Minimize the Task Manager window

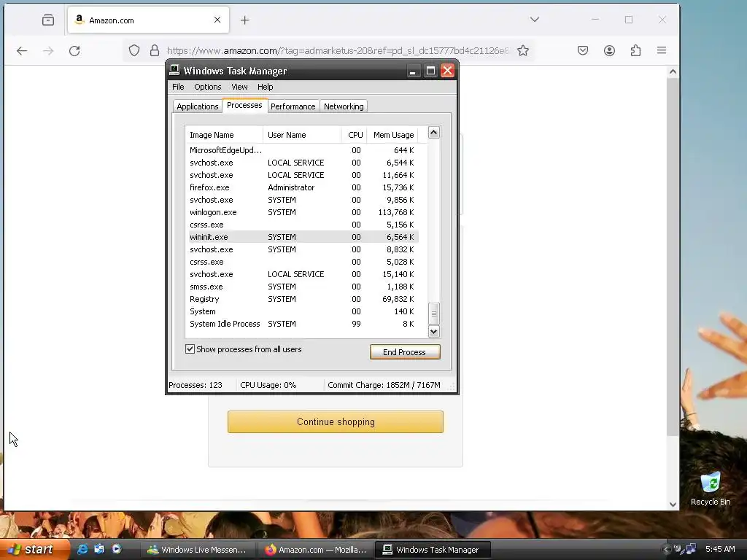pyautogui.click(x=413, y=71)
